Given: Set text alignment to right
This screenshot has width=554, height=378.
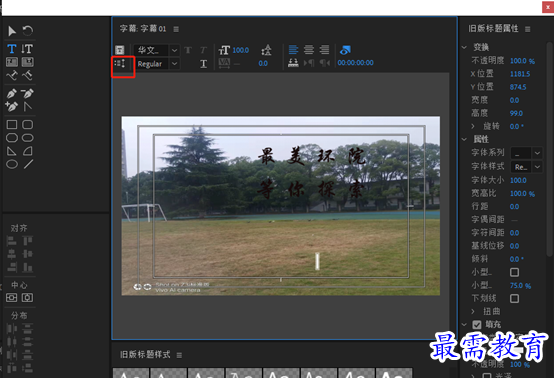Looking at the screenshot, I should pos(324,50).
